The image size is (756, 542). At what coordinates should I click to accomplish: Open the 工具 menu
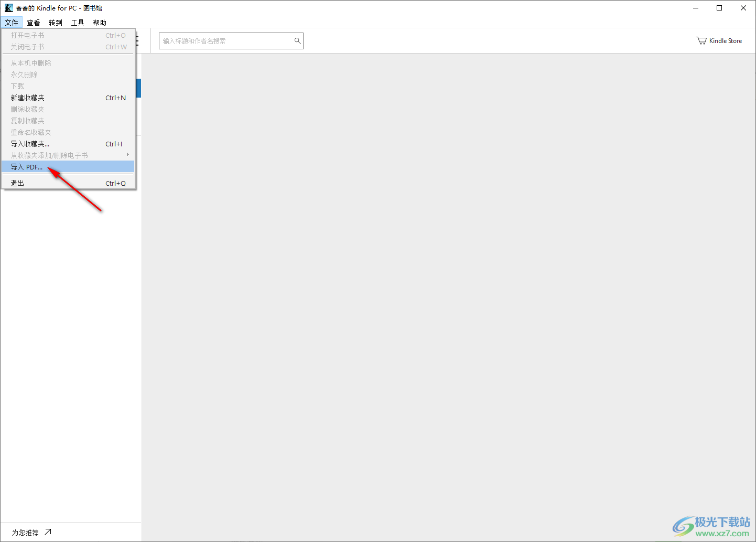coord(78,23)
